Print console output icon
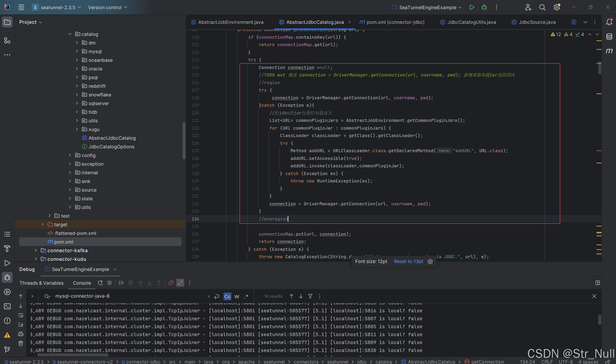Image resolution: width=616 pixels, height=364 pixels. click(21, 334)
